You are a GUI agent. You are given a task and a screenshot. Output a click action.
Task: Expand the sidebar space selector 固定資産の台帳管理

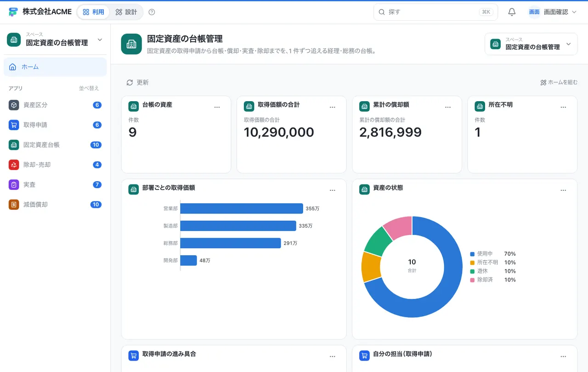(x=55, y=40)
